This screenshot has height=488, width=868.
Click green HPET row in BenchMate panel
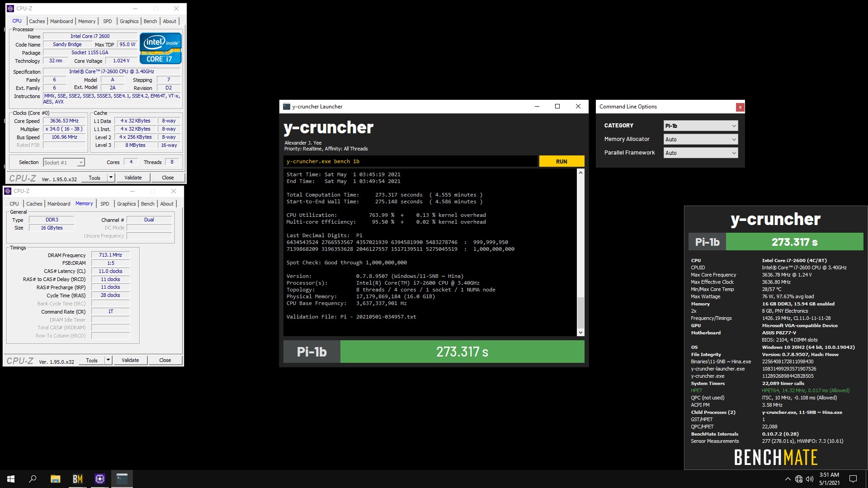coord(770,391)
